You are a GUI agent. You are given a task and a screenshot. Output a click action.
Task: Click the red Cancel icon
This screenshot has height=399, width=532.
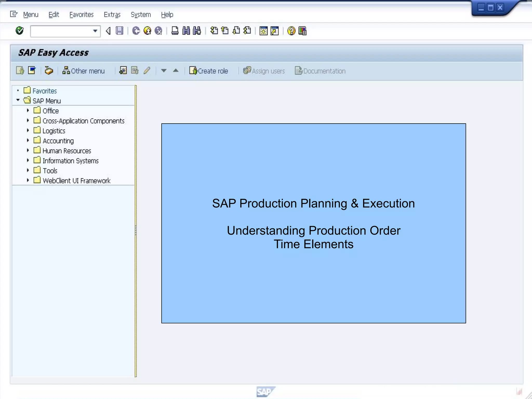point(158,31)
